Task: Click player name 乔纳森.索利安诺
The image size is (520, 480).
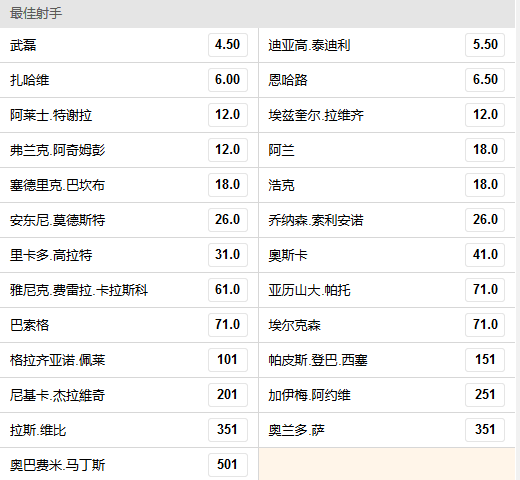Action: 316,220
